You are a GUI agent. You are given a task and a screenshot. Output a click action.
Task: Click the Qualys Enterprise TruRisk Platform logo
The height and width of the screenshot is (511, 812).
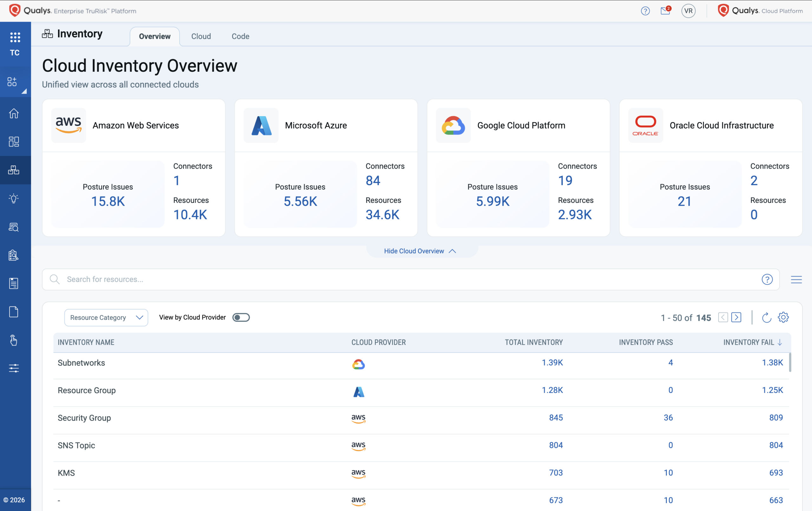pos(73,10)
